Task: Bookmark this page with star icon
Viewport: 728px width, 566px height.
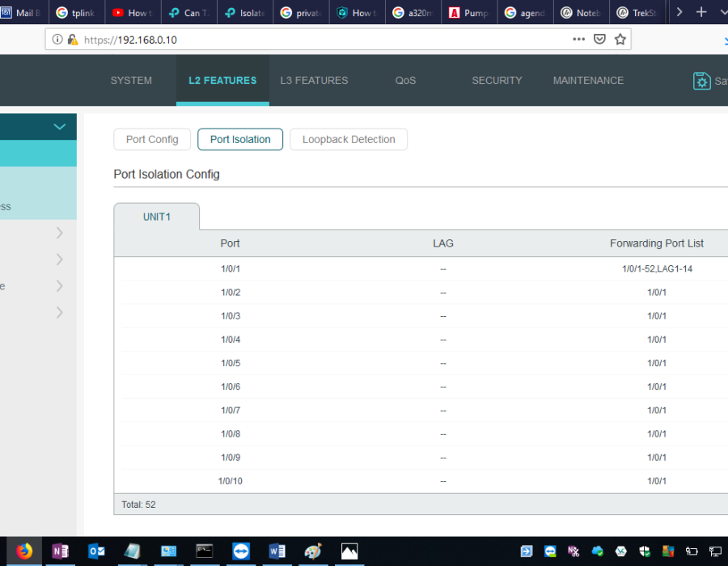Action: coord(620,39)
